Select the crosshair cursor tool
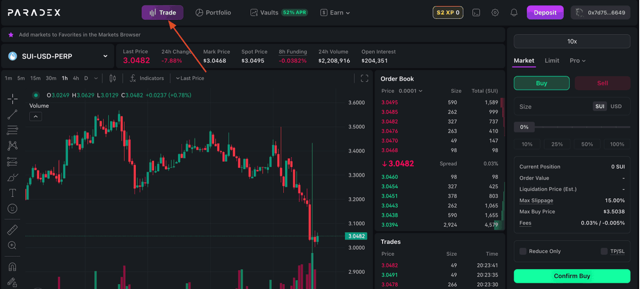 click(12, 99)
